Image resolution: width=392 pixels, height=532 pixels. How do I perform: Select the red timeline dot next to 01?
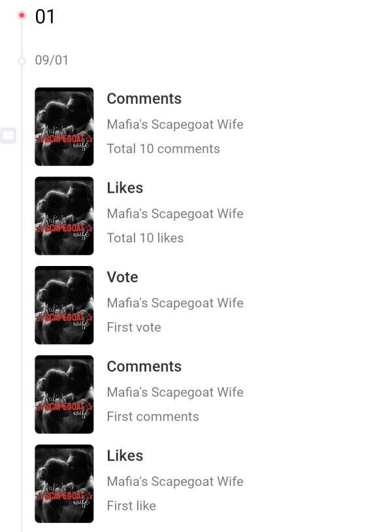pyautogui.click(x=22, y=15)
